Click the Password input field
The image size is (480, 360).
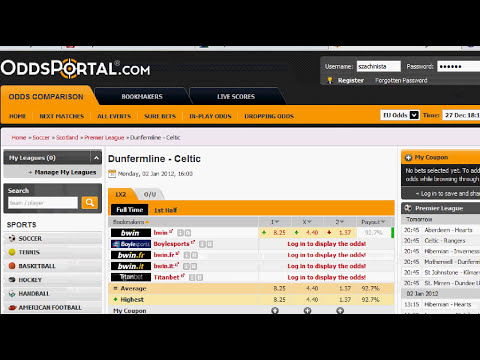point(459,66)
